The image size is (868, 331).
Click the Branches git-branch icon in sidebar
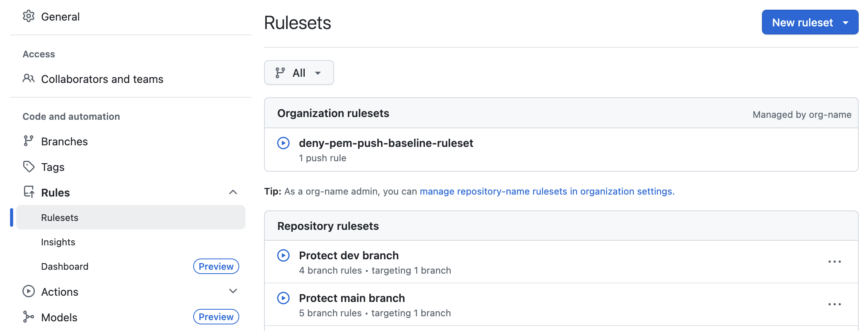tap(28, 141)
